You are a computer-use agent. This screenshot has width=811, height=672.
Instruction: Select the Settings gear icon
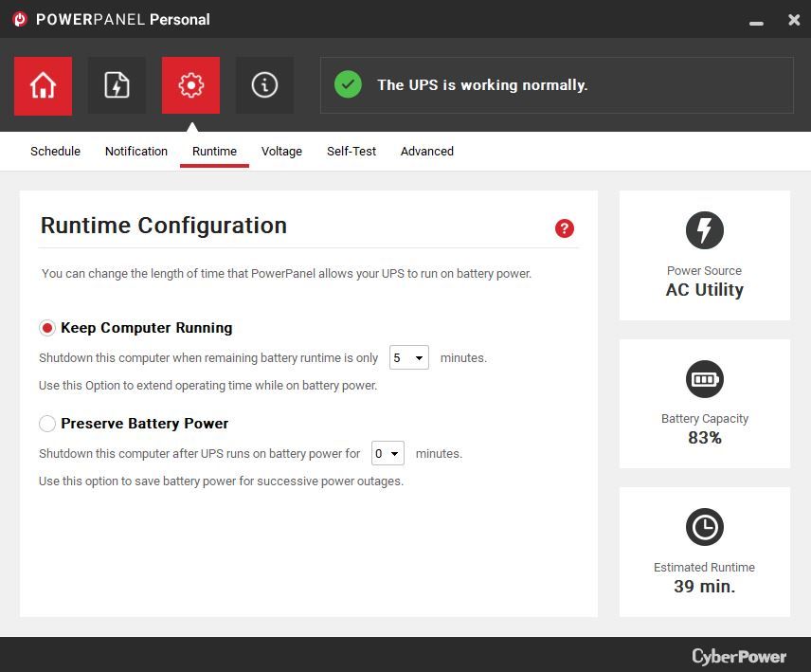click(x=190, y=86)
